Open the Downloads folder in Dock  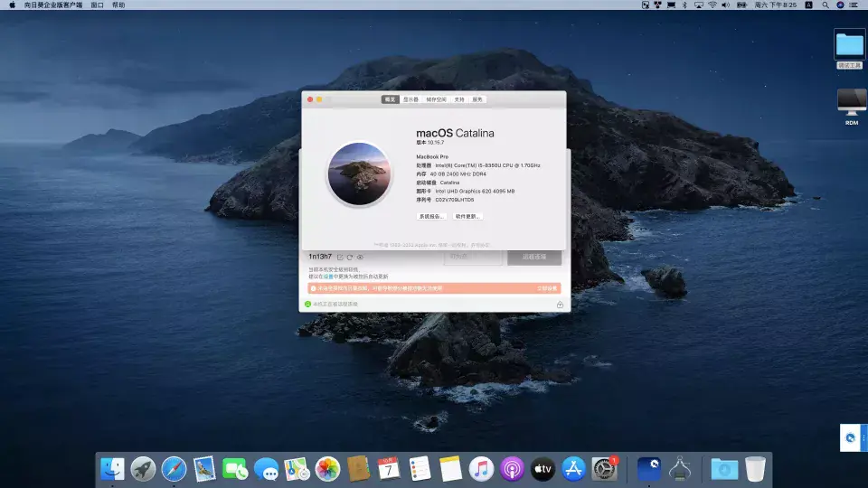tap(724, 469)
